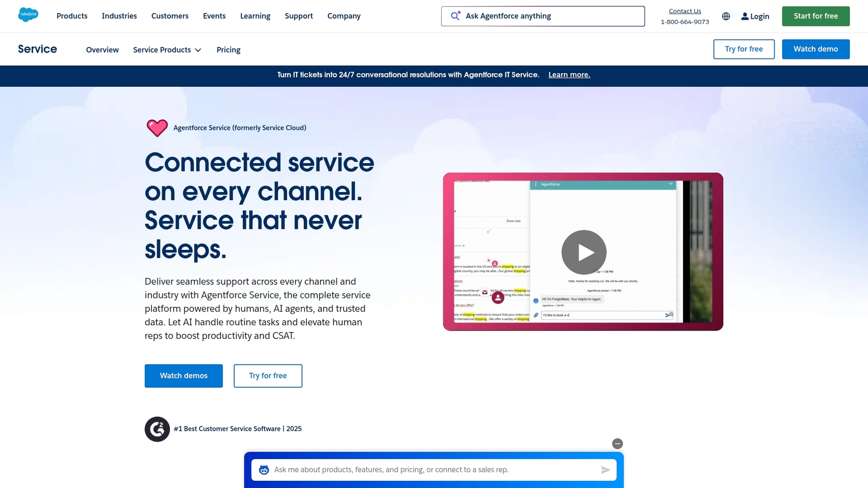Click the Agentforce search magnifier icon
The image size is (868, 488).
pyautogui.click(x=455, y=15)
